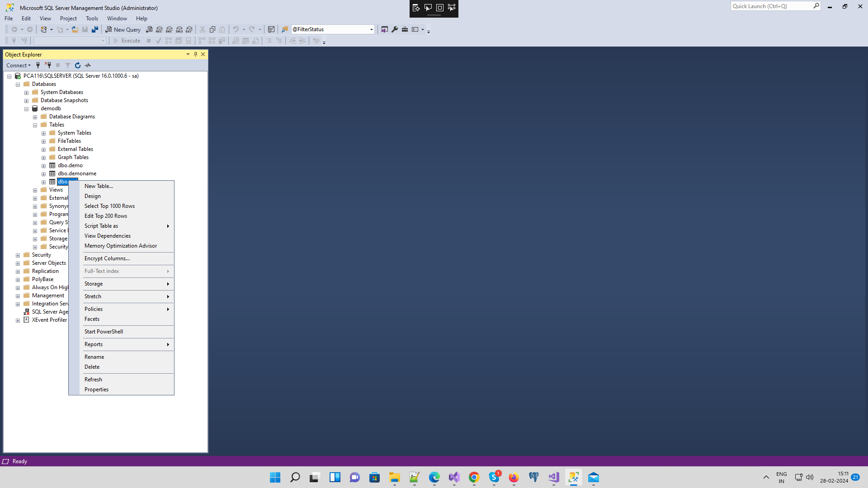Choose Memory Optimization Advisor
Screen dimensions: 868x488
point(121,246)
